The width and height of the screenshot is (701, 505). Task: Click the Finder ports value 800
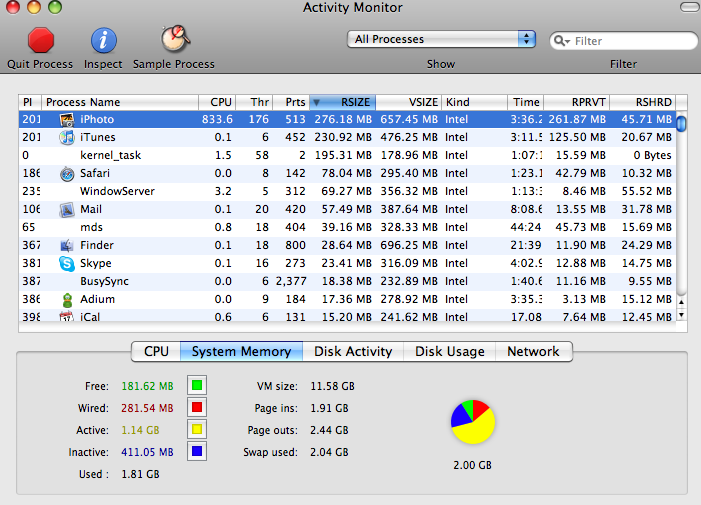pos(296,245)
